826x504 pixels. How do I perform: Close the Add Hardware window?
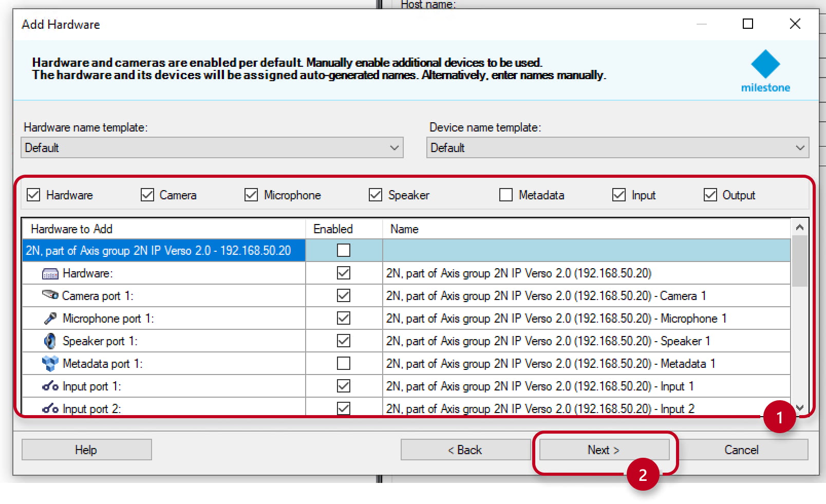[x=795, y=24]
